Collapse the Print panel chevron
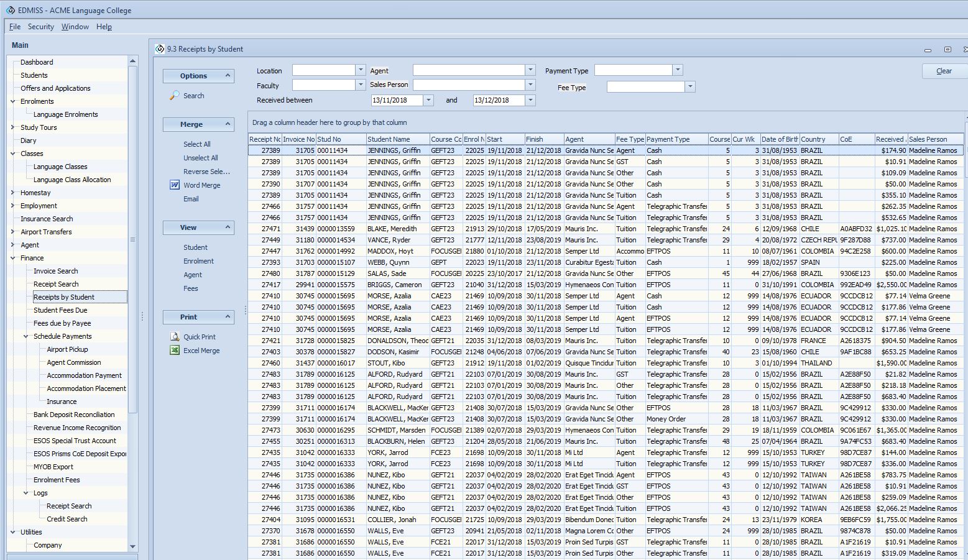 228,316
